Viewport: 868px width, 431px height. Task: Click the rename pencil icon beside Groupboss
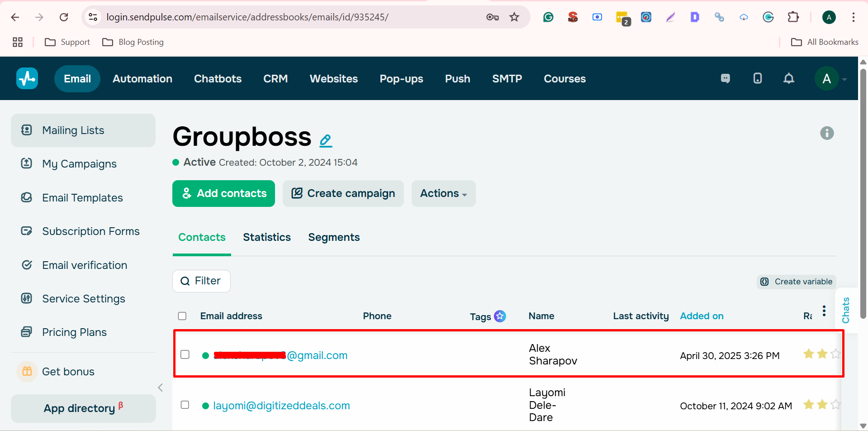tap(326, 141)
